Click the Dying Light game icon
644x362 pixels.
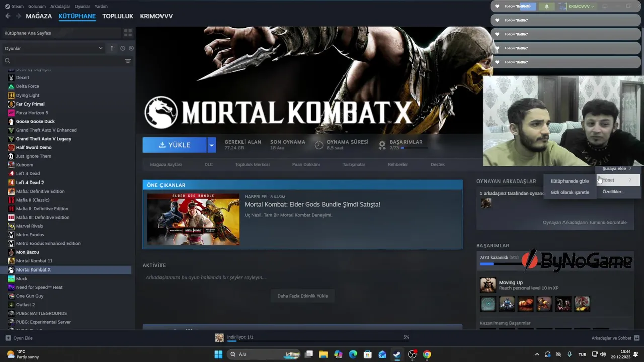point(11,95)
